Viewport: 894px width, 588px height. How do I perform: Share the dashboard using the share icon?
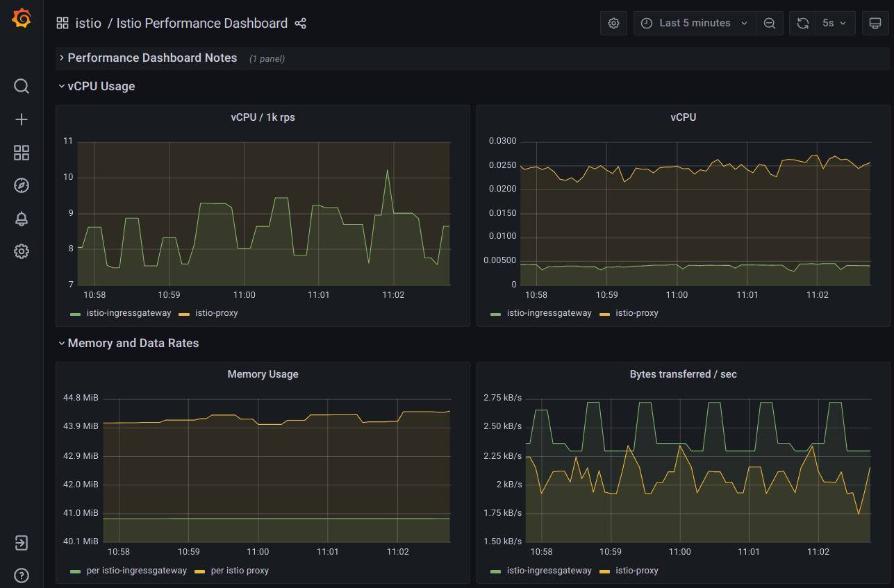(300, 23)
